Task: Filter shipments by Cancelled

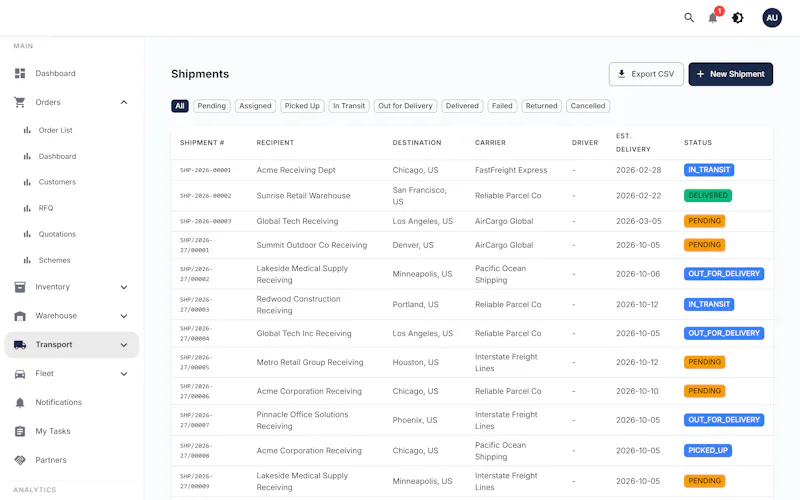Action: coord(588,106)
